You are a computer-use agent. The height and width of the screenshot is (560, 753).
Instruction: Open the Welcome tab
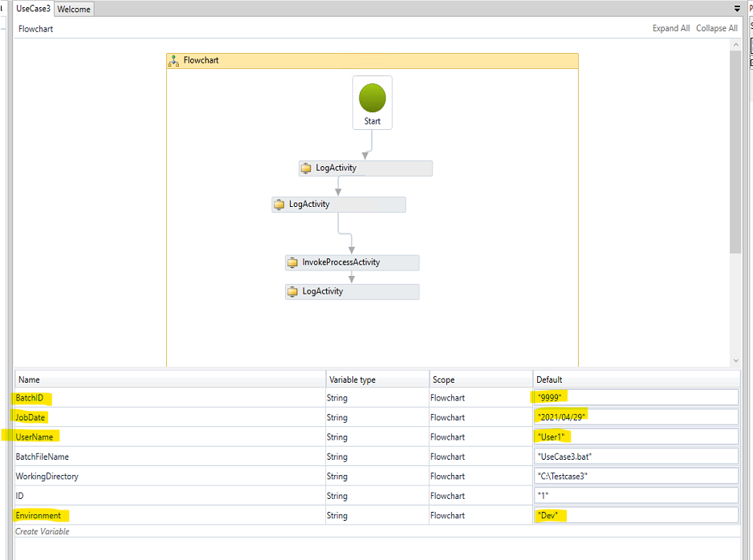pos(74,10)
